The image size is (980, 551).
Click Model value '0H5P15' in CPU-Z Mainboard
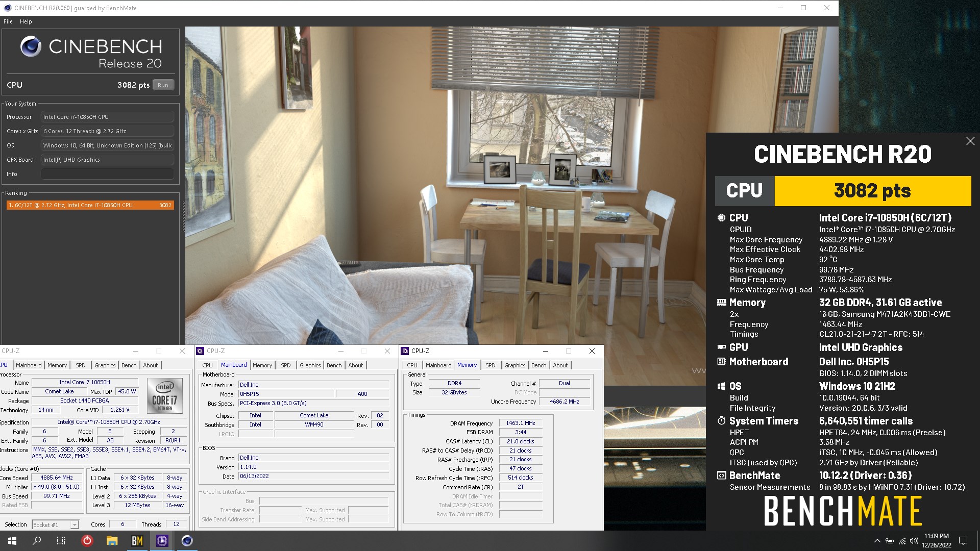[287, 394]
